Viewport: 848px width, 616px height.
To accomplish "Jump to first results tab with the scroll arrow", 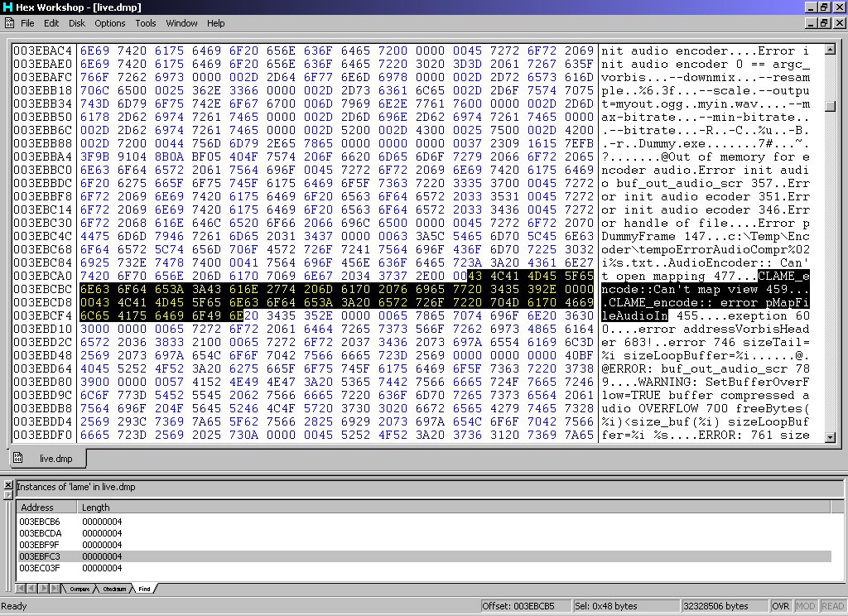I will [21, 589].
